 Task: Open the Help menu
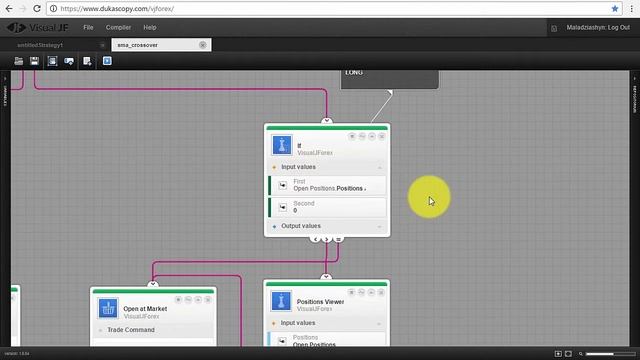point(150,27)
